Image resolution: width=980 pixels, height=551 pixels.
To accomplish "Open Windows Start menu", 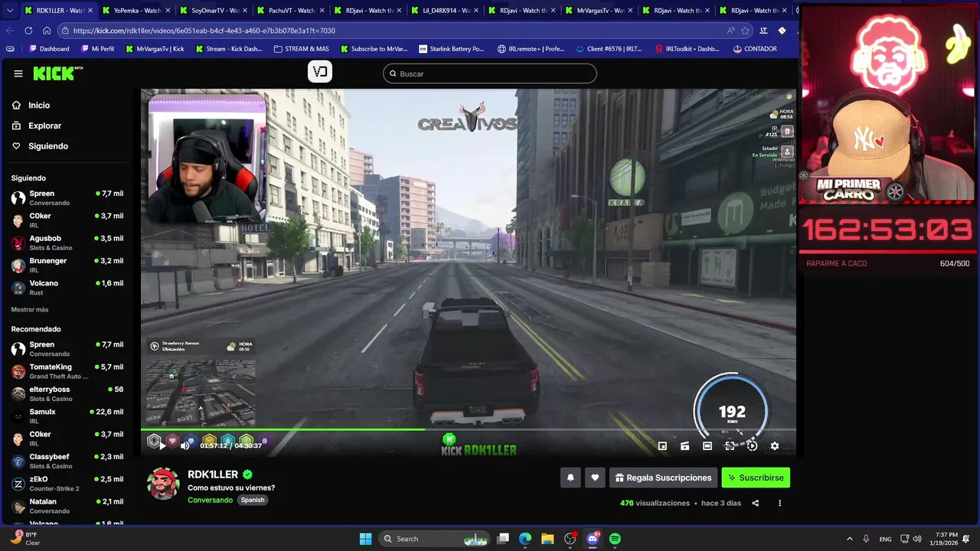I will click(365, 539).
